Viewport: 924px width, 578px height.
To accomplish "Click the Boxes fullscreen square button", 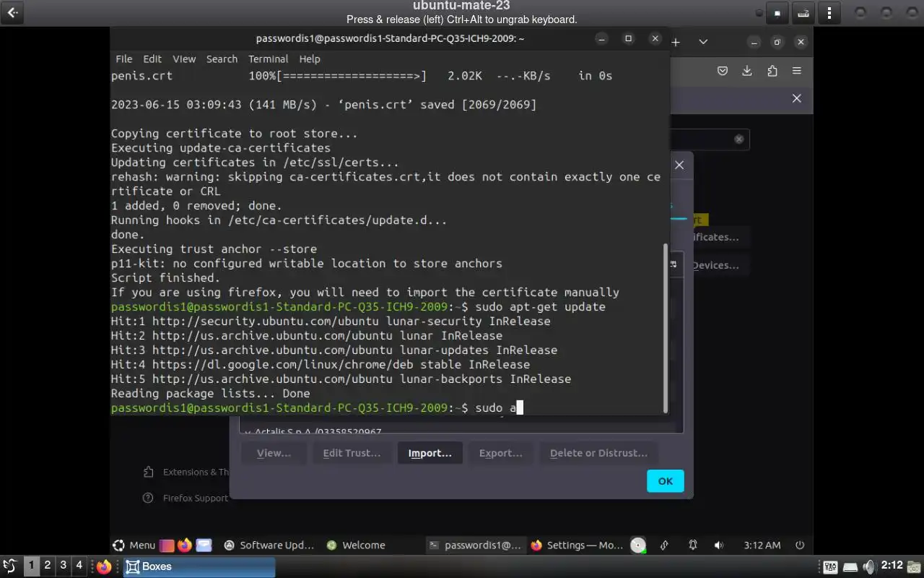I will click(x=777, y=12).
